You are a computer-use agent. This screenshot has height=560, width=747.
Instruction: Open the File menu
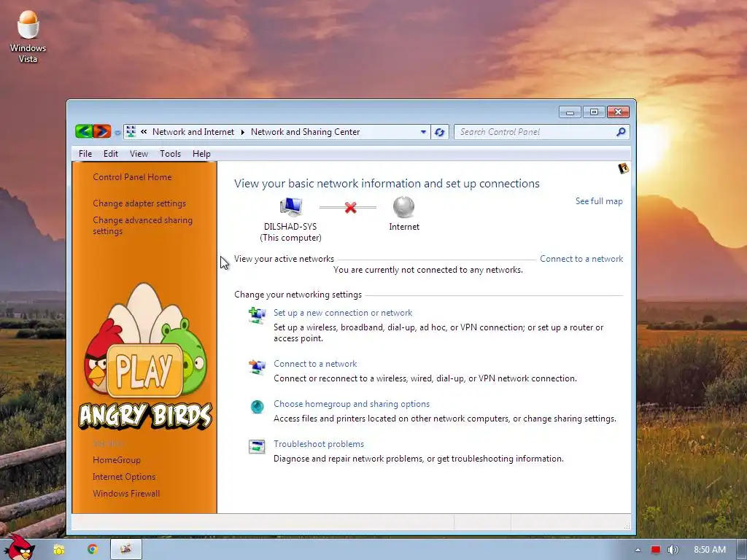pyautogui.click(x=85, y=154)
